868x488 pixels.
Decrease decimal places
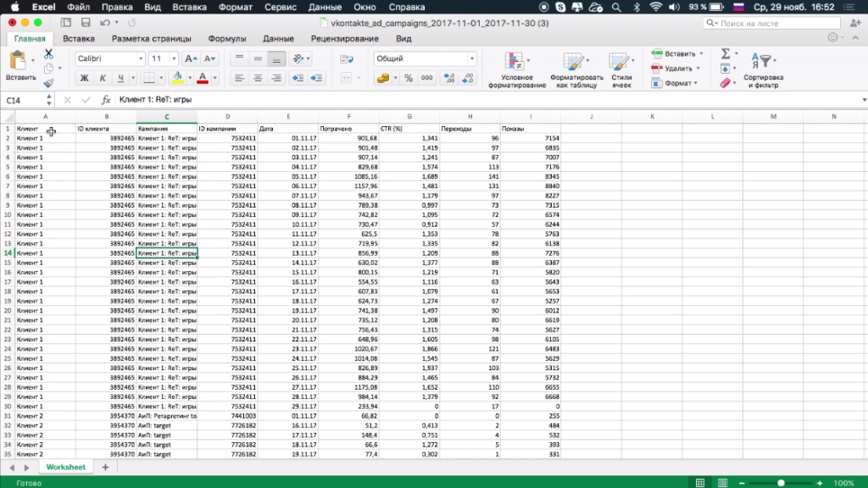(x=468, y=78)
